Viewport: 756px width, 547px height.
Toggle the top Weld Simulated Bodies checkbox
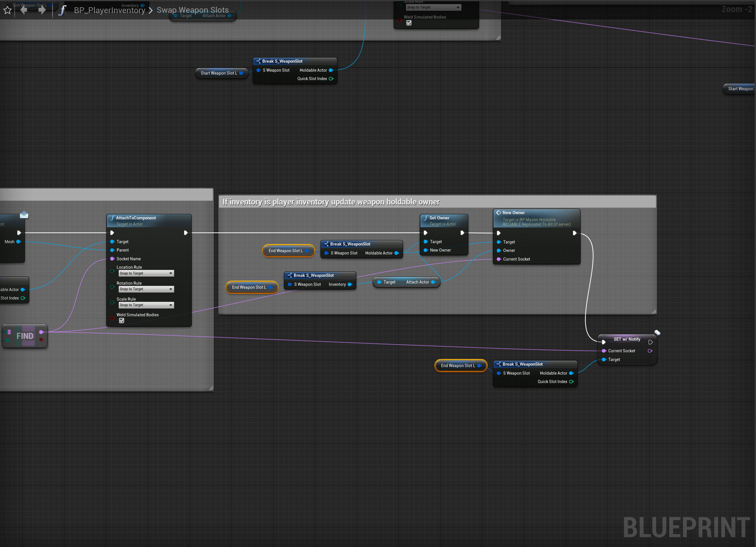point(409,23)
